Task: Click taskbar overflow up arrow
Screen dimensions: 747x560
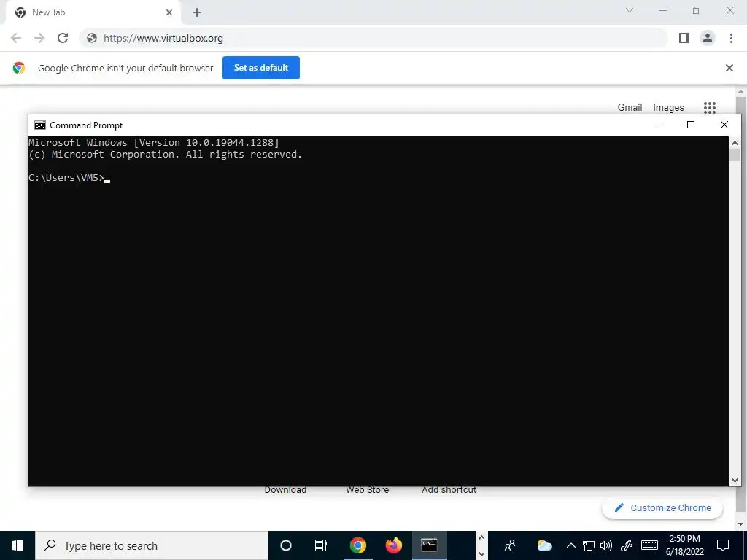Action: click(x=481, y=538)
